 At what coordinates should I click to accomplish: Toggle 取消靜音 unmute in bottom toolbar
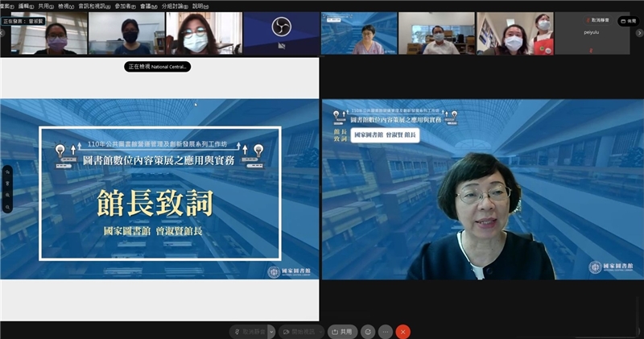click(249, 332)
